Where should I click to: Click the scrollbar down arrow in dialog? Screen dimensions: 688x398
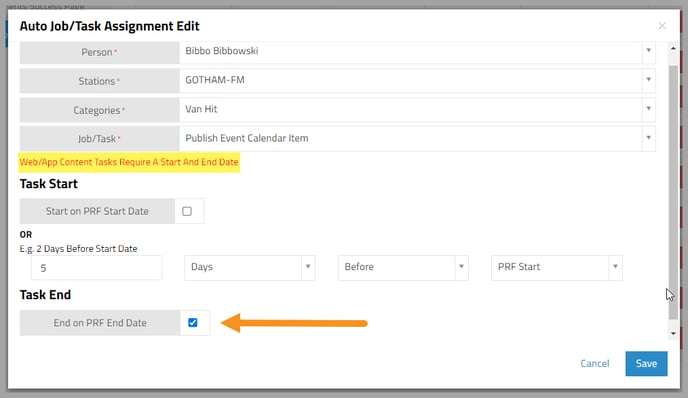673,333
